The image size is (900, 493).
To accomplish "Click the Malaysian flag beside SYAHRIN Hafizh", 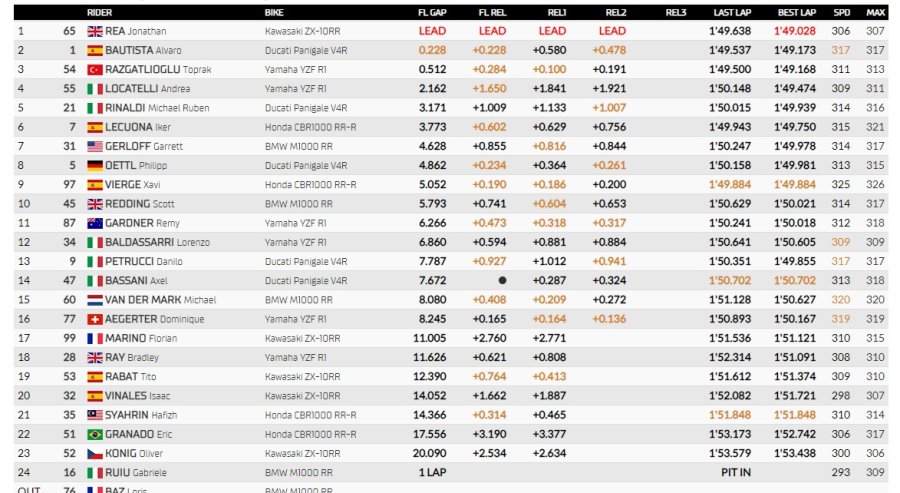I will click(x=95, y=416).
